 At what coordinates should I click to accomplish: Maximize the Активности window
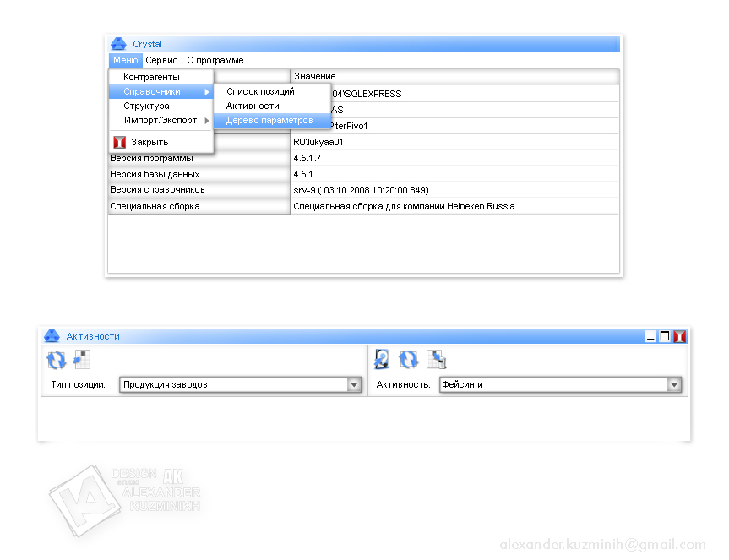665,336
